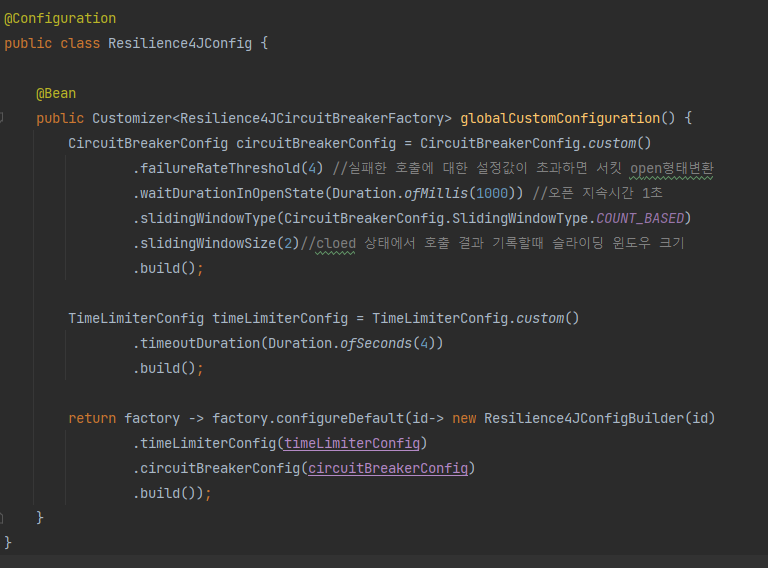Select the COUNT_BASED enum constant
This screenshot has height=568, width=768.
pos(640,218)
